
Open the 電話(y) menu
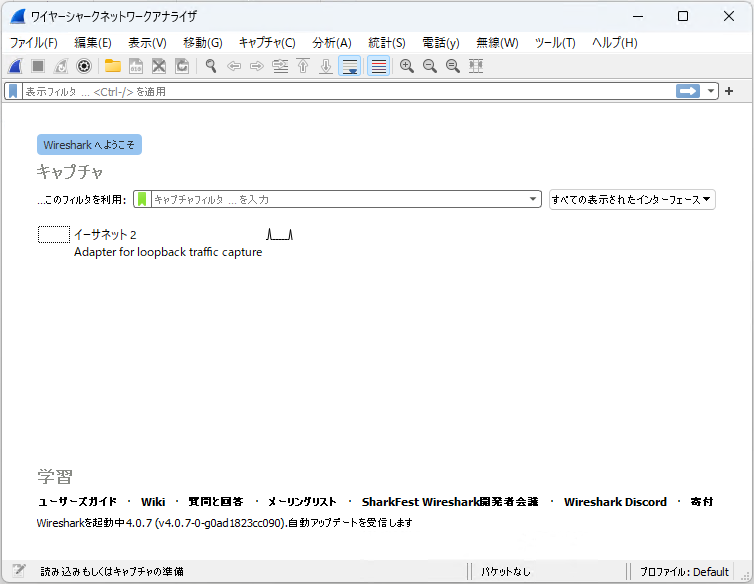pyautogui.click(x=441, y=43)
